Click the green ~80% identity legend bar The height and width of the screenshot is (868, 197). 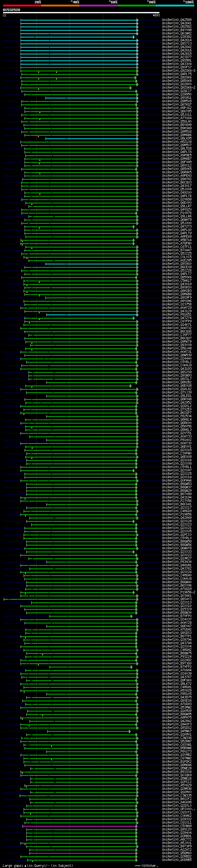click(137, 6)
